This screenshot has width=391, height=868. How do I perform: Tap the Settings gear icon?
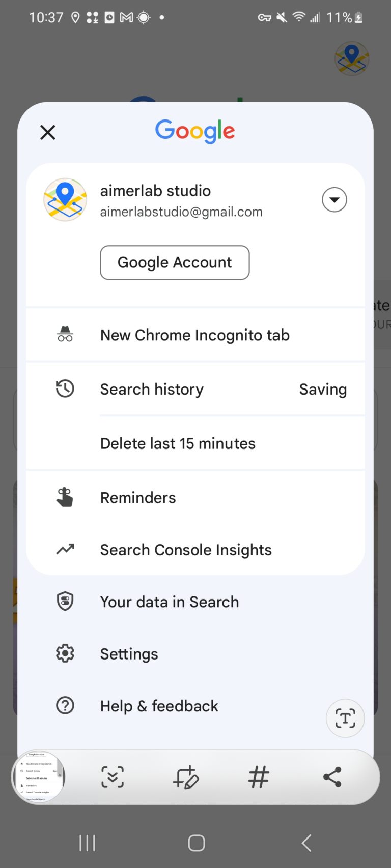[65, 653]
